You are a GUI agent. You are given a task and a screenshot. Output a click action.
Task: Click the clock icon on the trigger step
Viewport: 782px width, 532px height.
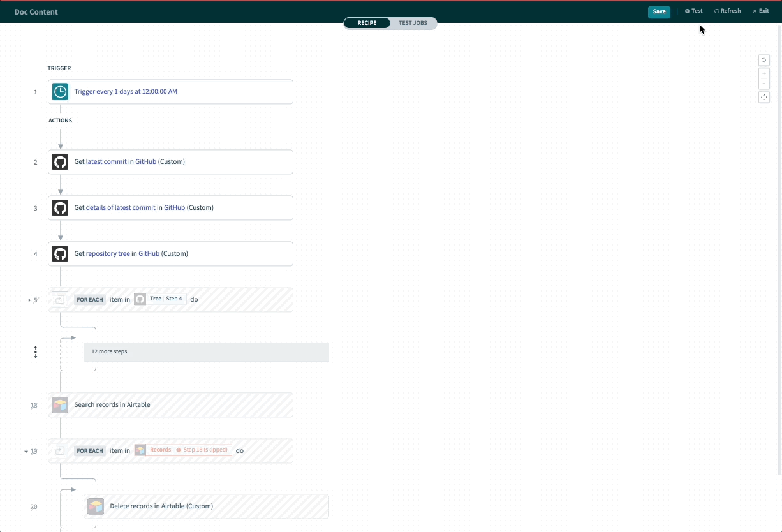coord(60,92)
